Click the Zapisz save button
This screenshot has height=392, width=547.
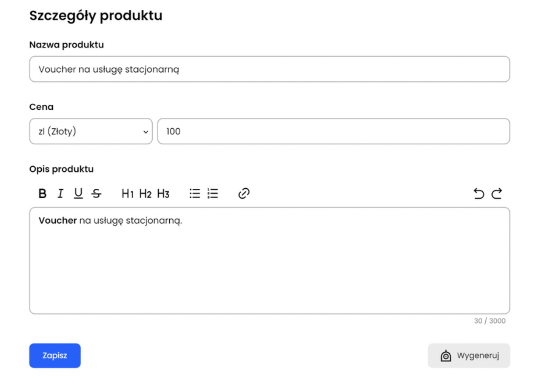pos(55,355)
